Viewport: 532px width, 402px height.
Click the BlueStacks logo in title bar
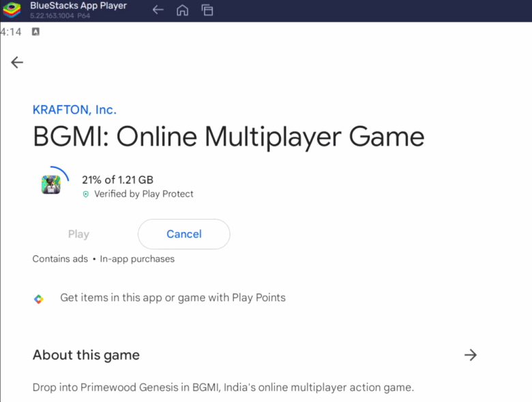(12, 10)
